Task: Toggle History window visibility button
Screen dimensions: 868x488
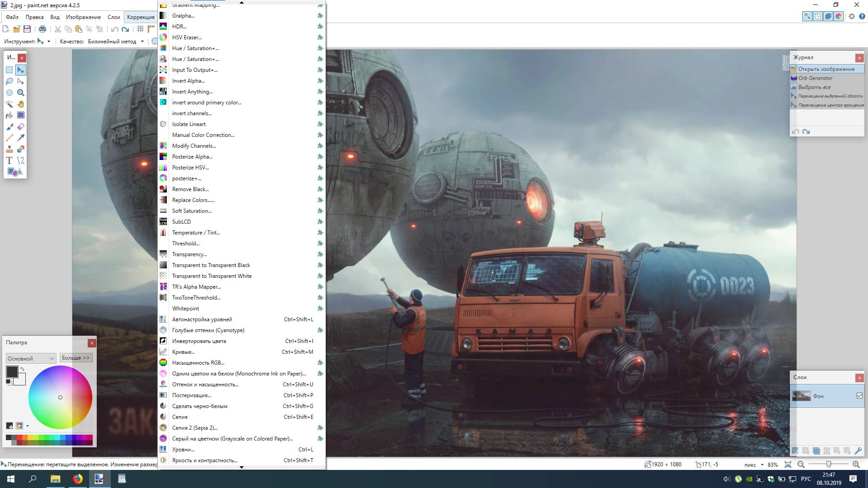Action: pos(818,16)
